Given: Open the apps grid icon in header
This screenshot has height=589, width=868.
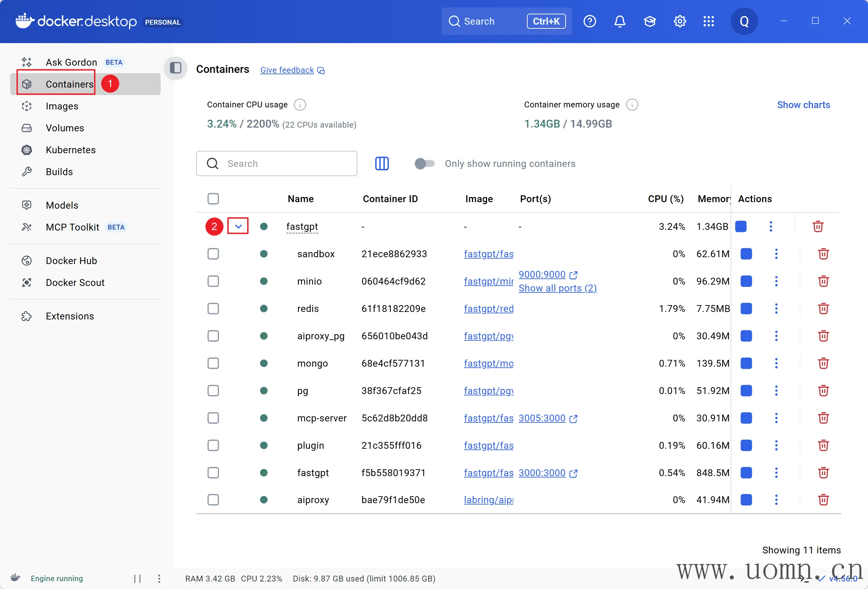Looking at the screenshot, I should click(x=708, y=21).
